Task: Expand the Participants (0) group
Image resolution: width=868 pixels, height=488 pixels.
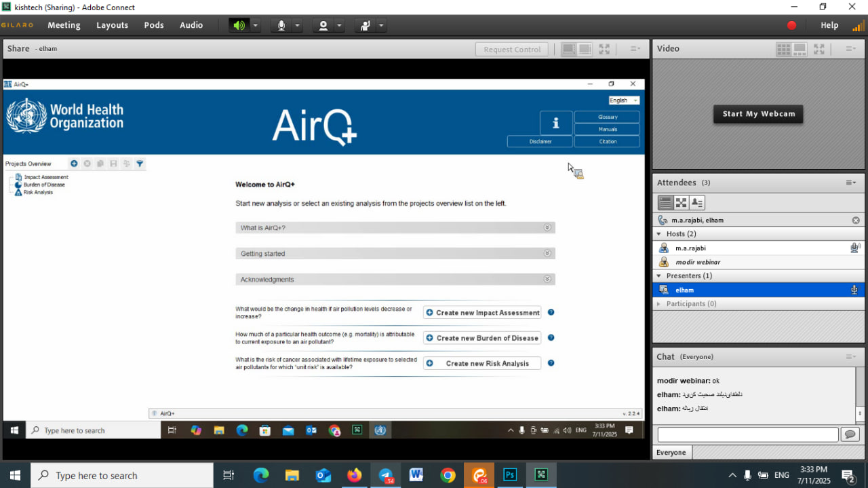Action: click(658, 304)
